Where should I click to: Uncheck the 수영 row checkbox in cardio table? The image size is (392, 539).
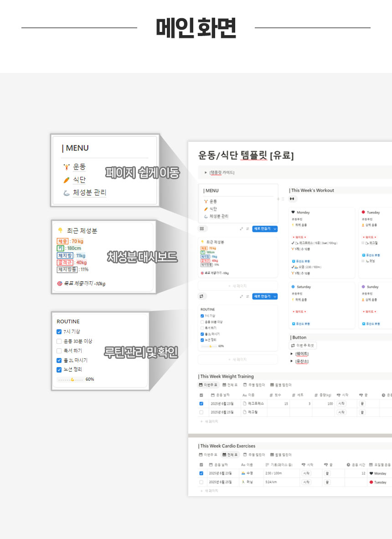201,473
